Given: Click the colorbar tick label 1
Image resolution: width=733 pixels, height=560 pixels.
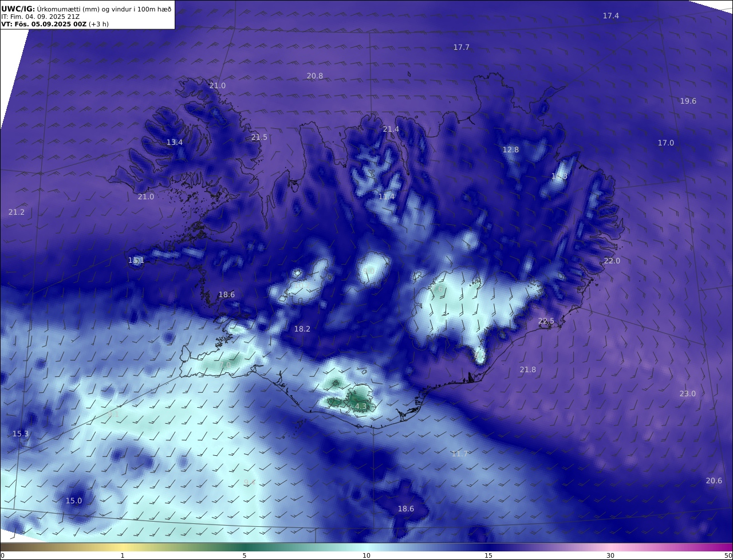Looking at the screenshot, I should click(123, 555).
